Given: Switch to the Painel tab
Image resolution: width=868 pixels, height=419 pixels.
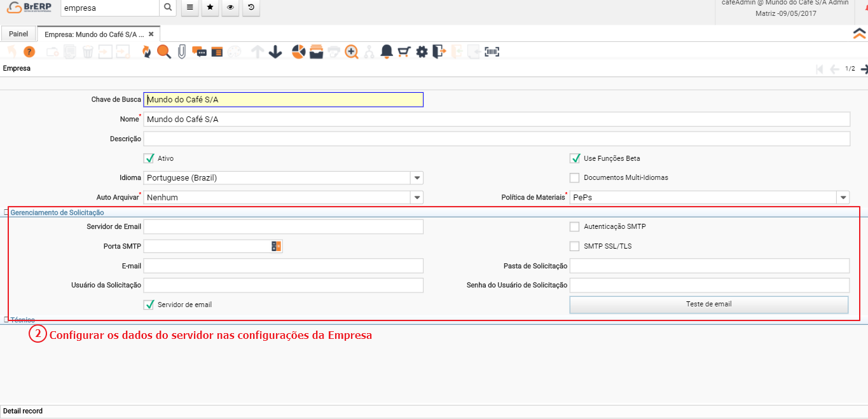Looking at the screenshot, I should [x=18, y=33].
